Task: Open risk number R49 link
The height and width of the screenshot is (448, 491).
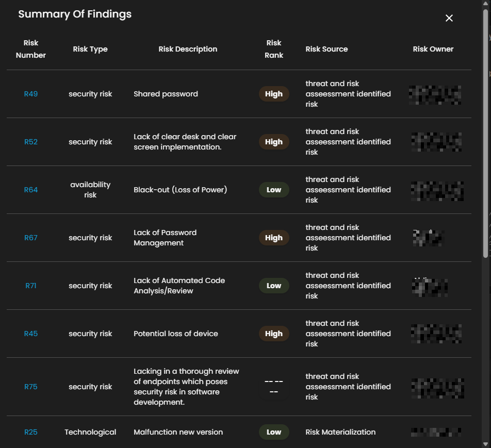Action: 31,94
